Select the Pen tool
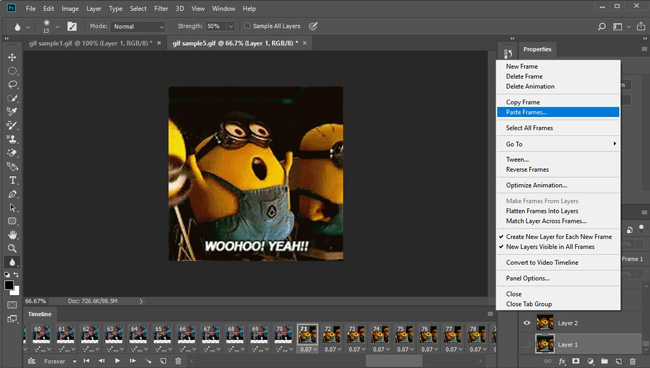 coord(12,194)
